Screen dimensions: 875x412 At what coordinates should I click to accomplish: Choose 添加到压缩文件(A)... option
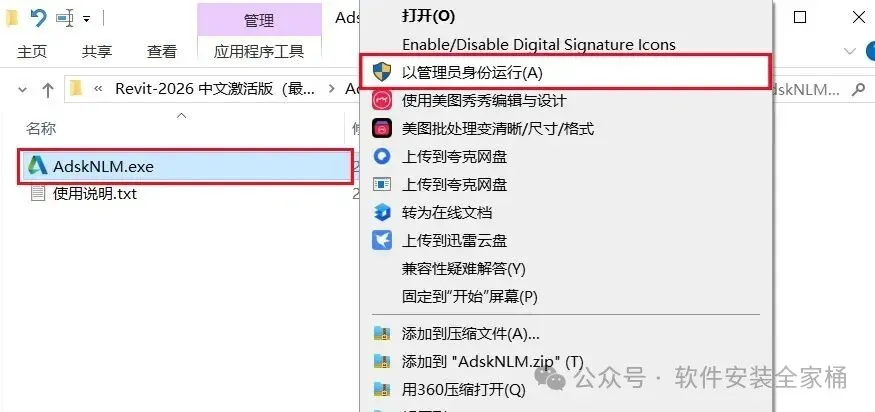tap(566, 334)
